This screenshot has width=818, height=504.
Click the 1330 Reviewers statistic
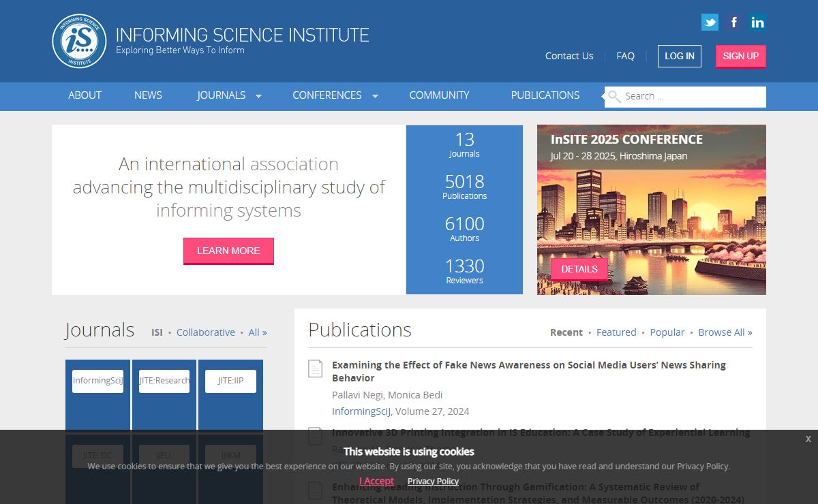(x=464, y=271)
